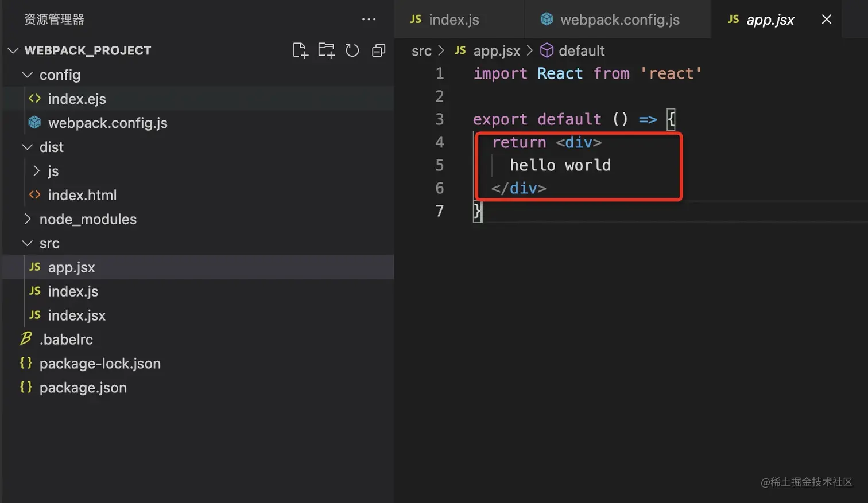The image size is (868, 503).
Task: Open index.html in the dist folder
Action: [198, 195]
